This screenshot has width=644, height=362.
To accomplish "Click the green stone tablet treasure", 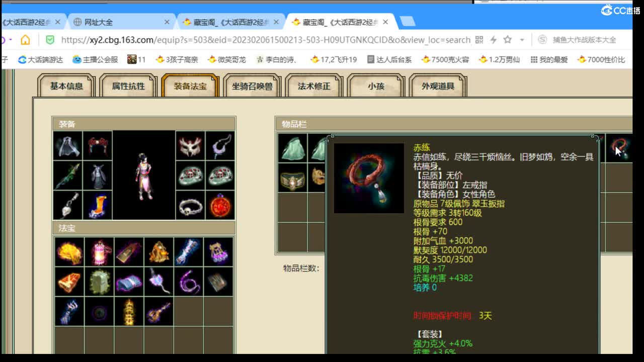I will tap(99, 282).
